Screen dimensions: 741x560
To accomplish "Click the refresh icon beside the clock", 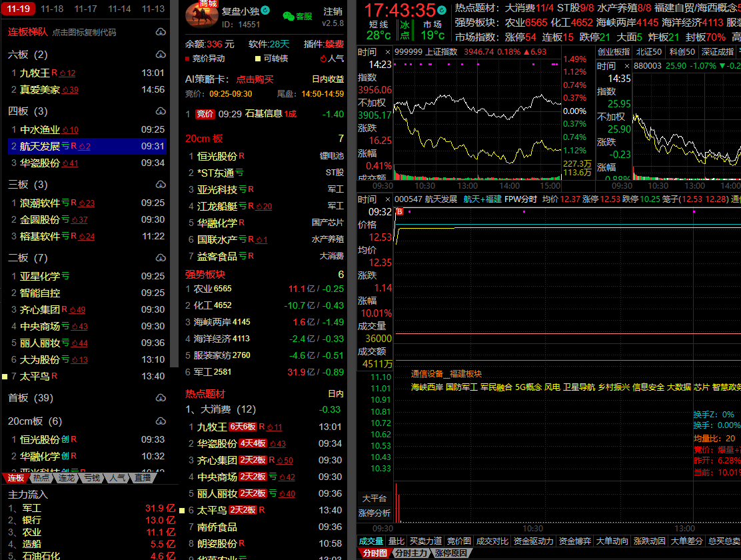I will pyautogui.click(x=441, y=11).
